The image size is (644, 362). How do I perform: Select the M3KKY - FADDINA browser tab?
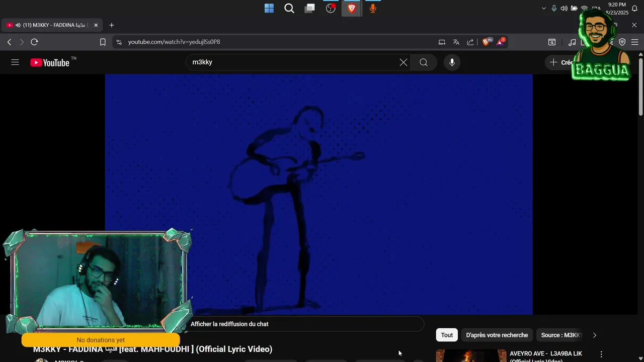pos(52,25)
